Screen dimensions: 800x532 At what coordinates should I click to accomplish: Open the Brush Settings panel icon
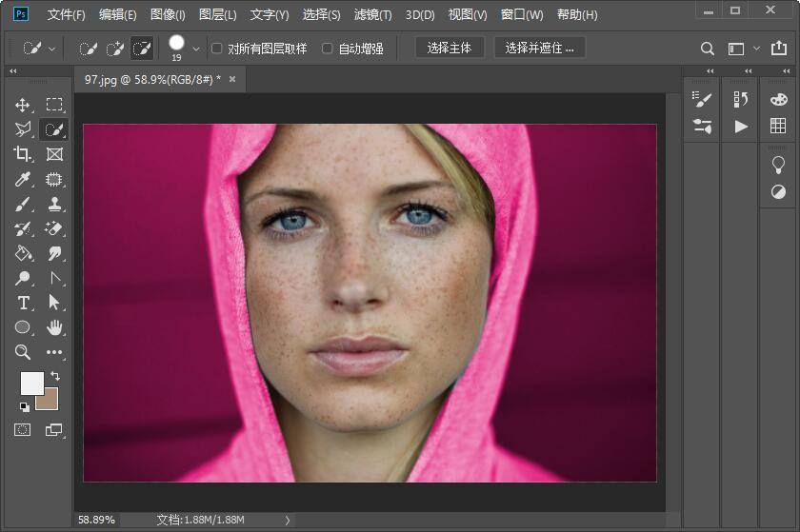pyautogui.click(x=702, y=100)
